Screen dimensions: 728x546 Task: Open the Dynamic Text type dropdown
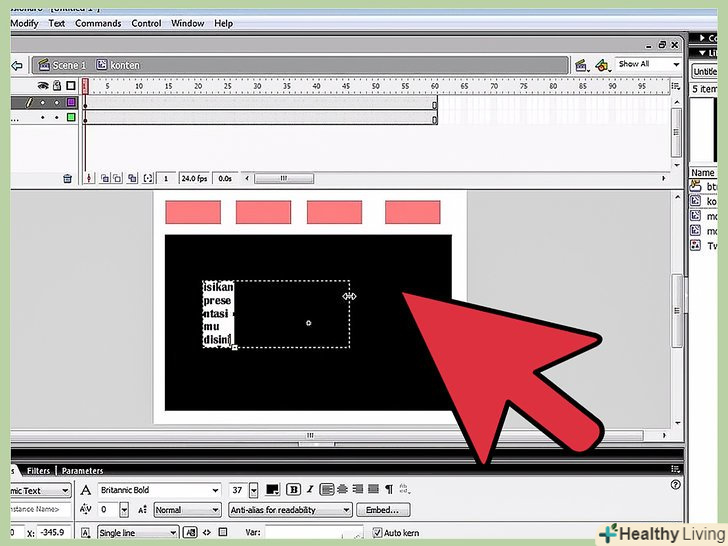40,490
